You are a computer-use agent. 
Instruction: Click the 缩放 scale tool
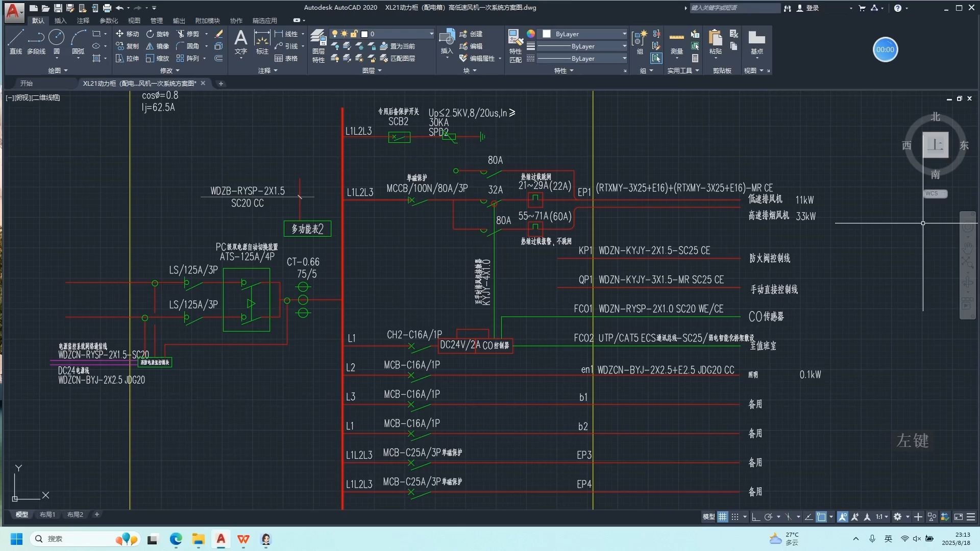pos(157,58)
